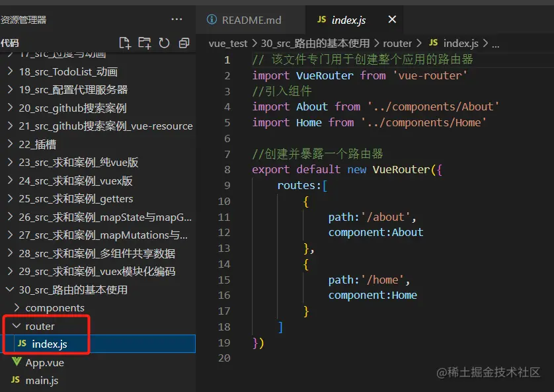Click 30_src_路由的基本使用 breadcrumb segment
The width and height of the screenshot is (554, 392).
[x=315, y=44]
